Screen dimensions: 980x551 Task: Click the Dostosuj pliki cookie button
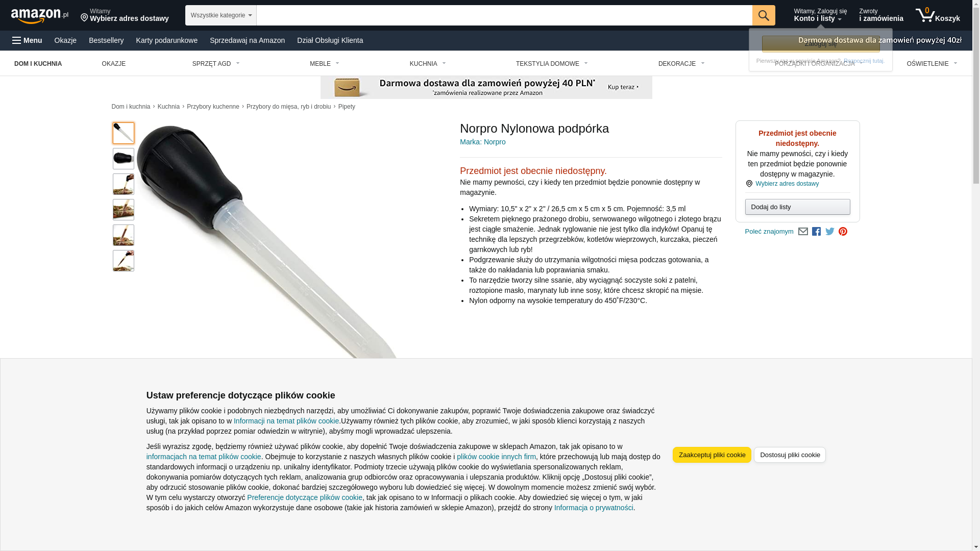(790, 455)
